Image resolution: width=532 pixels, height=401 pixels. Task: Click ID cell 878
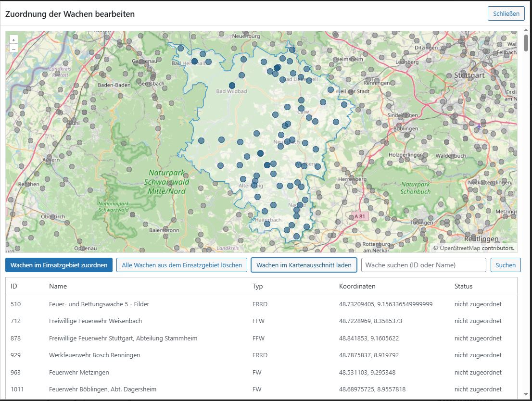[x=15, y=338]
